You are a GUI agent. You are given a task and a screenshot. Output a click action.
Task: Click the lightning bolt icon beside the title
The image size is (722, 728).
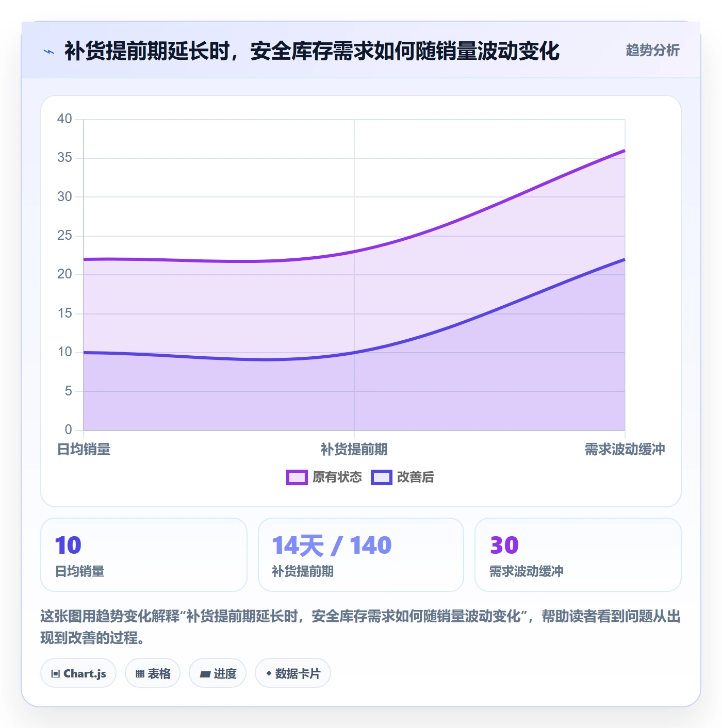49,52
